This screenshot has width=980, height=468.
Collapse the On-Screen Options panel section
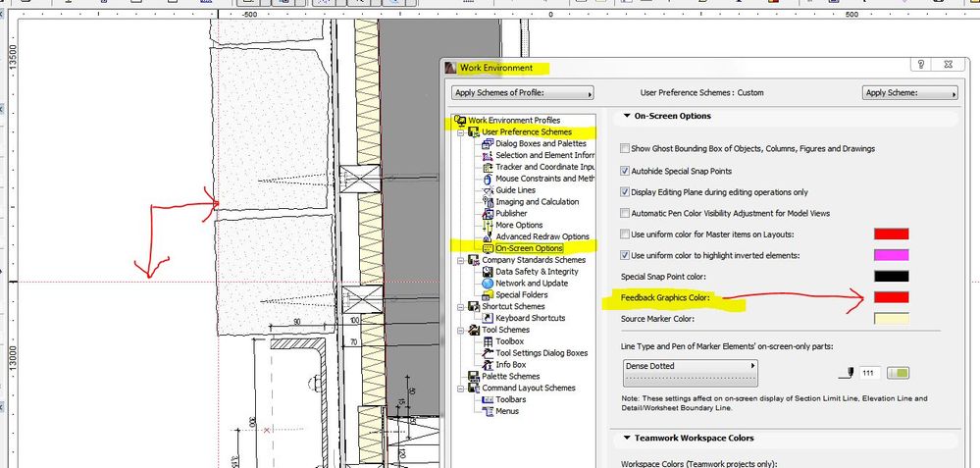coord(627,116)
